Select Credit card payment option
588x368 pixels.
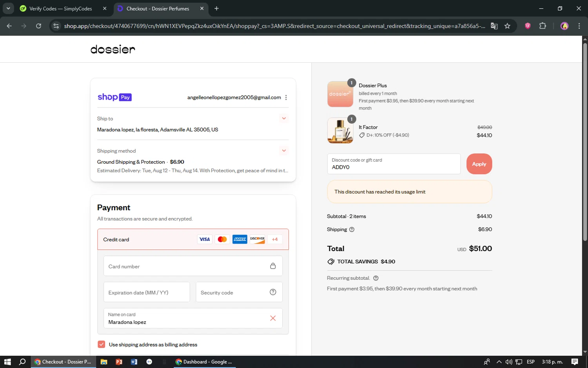[x=193, y=239]
